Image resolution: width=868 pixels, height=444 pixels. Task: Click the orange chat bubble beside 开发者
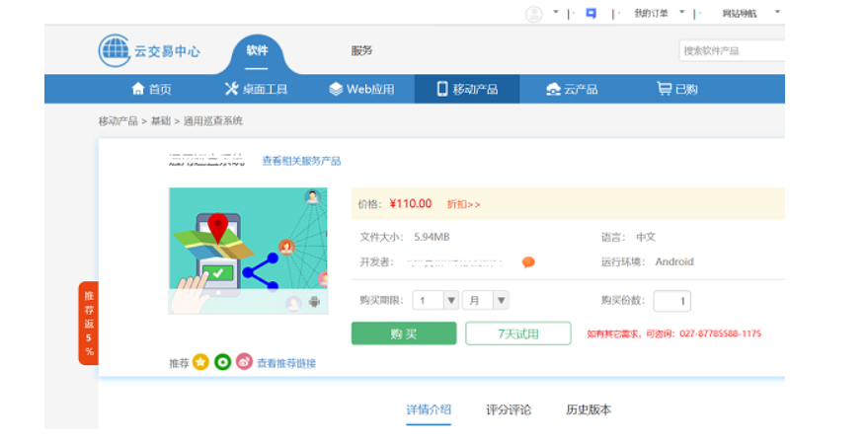coord(528,262)
